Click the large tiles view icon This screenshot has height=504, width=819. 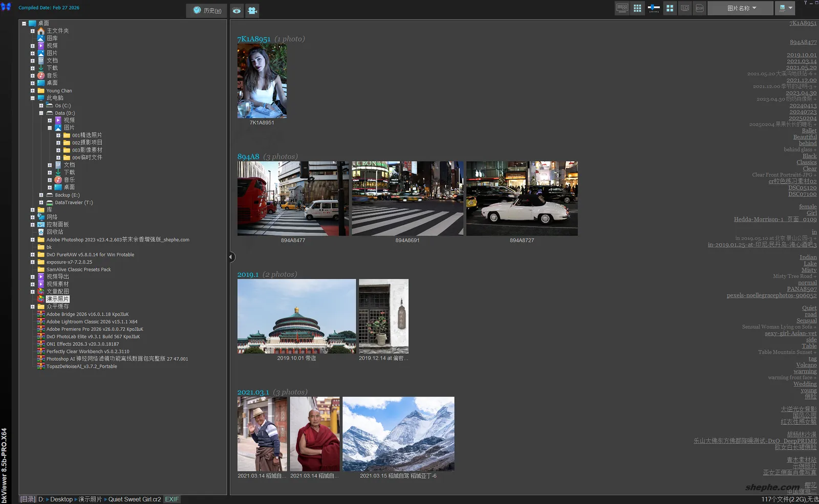click(670, 8)
